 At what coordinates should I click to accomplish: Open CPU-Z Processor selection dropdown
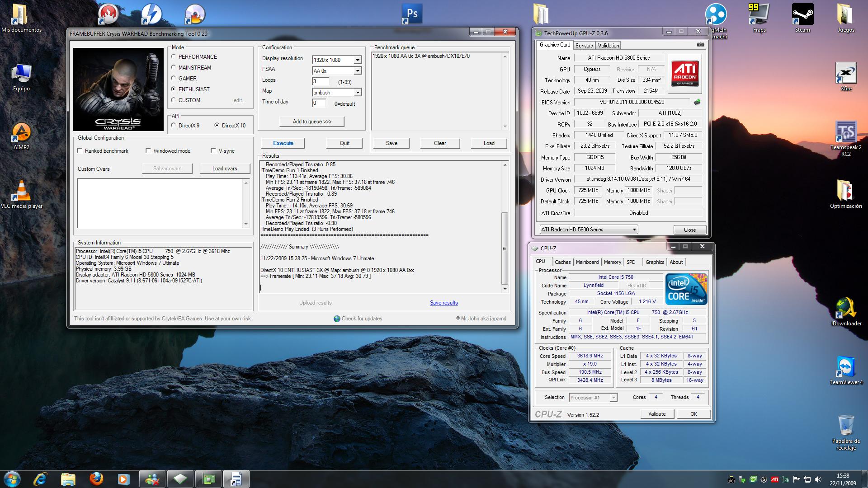593,398
